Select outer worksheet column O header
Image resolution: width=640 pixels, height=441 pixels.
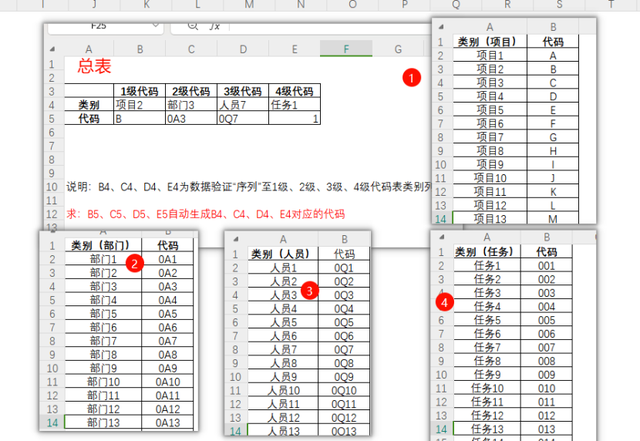353,4
